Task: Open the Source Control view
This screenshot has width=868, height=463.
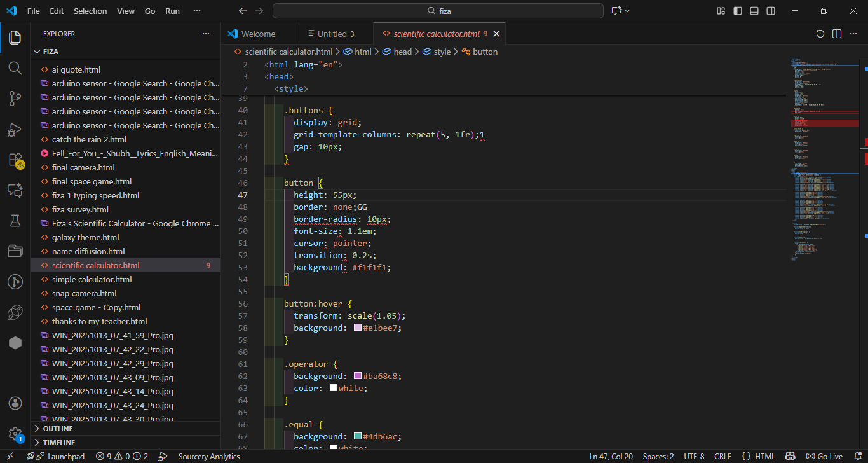Action: coord(15,98)
